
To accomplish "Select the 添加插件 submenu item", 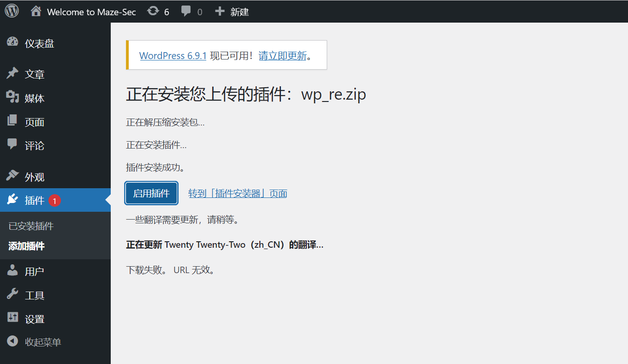I will [x=26, y=246].
